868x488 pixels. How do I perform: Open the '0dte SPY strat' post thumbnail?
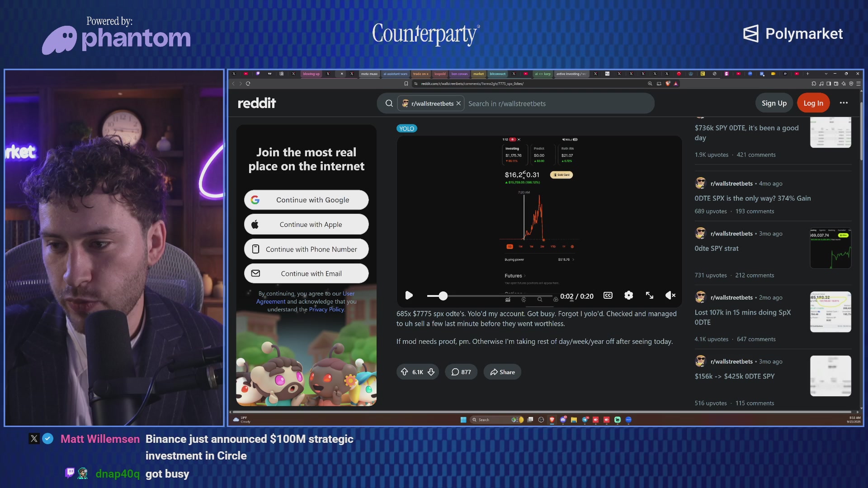(x=830, y=249)
